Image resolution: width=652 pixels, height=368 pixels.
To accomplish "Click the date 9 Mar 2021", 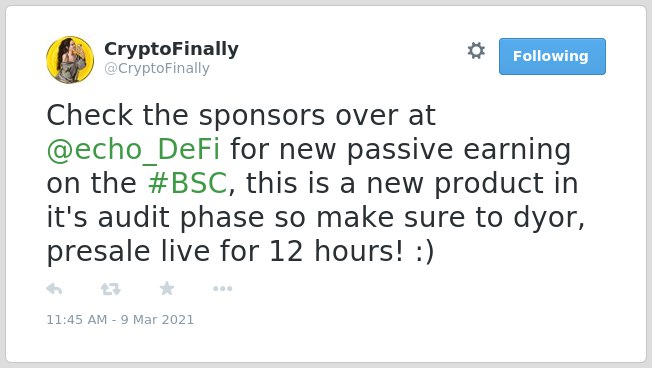I will (x=157, y=319).
